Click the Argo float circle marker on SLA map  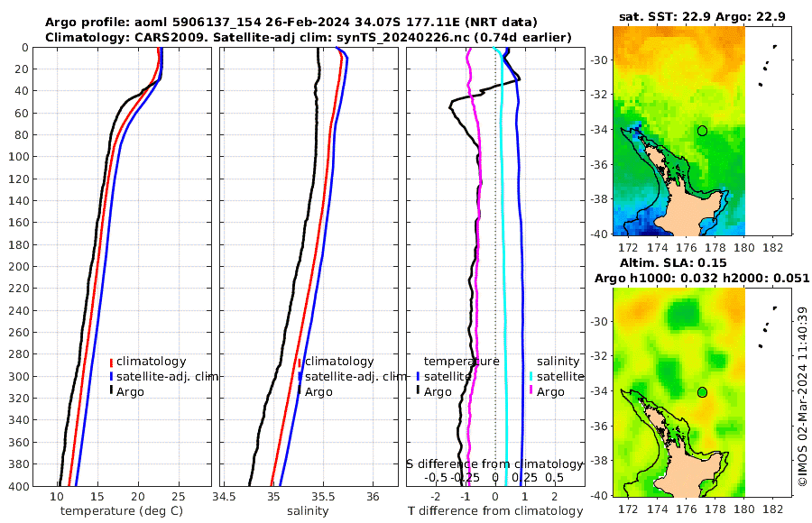[x=702, y=392]
